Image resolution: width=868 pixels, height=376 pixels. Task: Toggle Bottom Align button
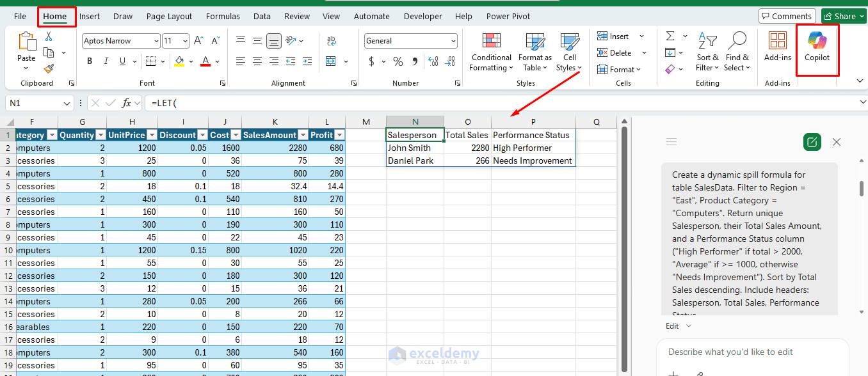pyautogui.click(x=274, y=40)
